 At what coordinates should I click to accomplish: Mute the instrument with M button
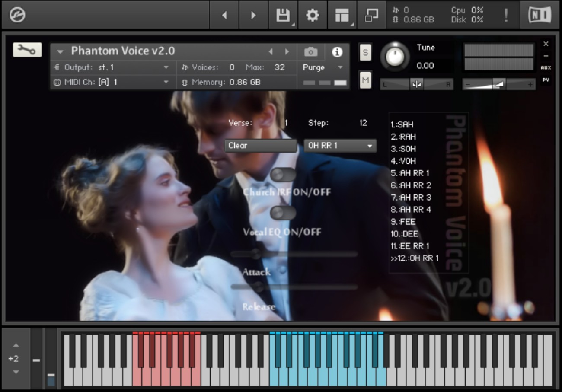pyautogui.click(x=365, y=80)
